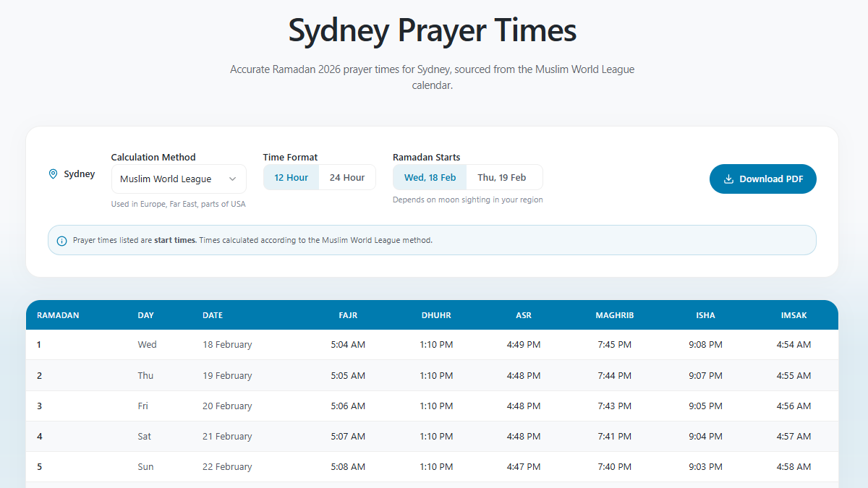Open the 1:10 PM Dhuhr link for 18 February
Viewport: 868px width, 488px height.
pos(436,344)
